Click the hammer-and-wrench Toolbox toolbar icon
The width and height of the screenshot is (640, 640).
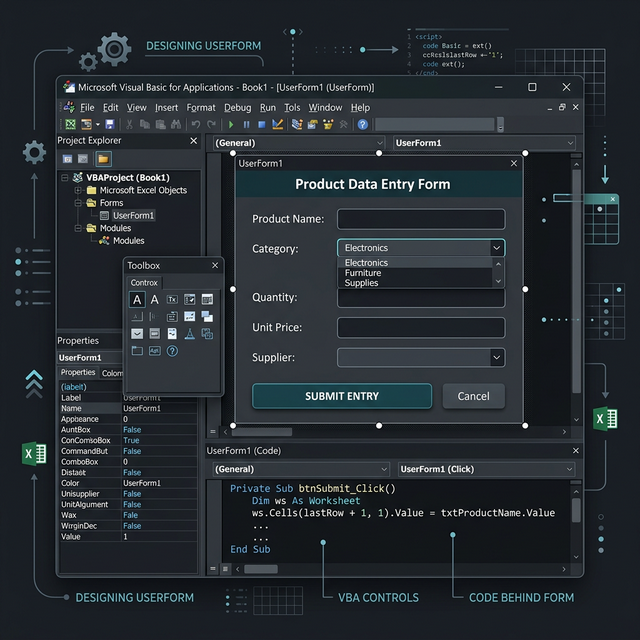(x=344, y=124)
